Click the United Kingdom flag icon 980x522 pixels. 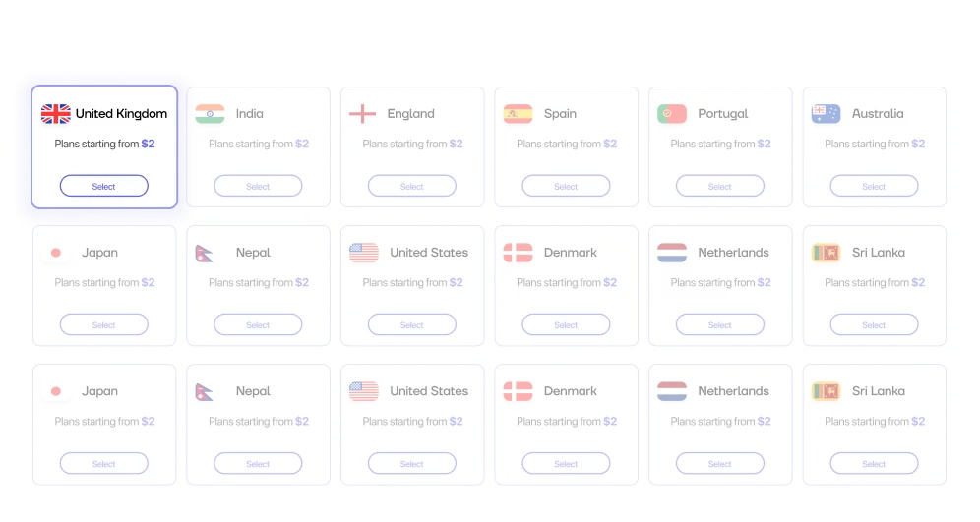coord(55,114)
